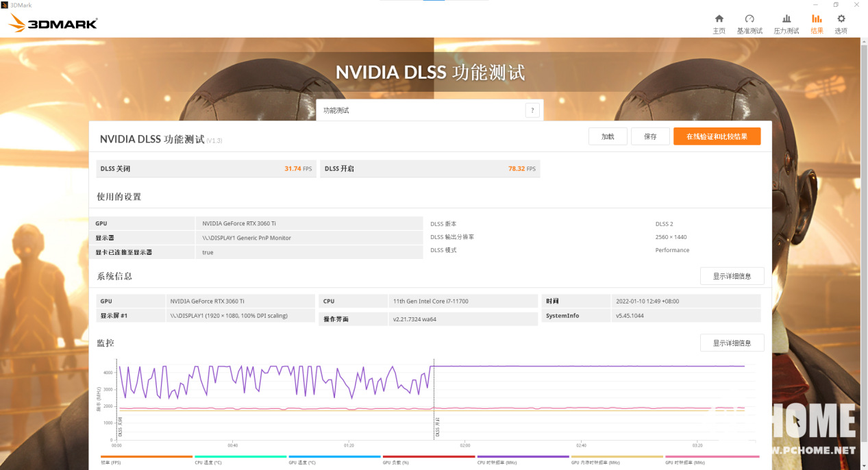
Task: Open the 压力测试 stress test icon
Action: (x=786, y=23)
